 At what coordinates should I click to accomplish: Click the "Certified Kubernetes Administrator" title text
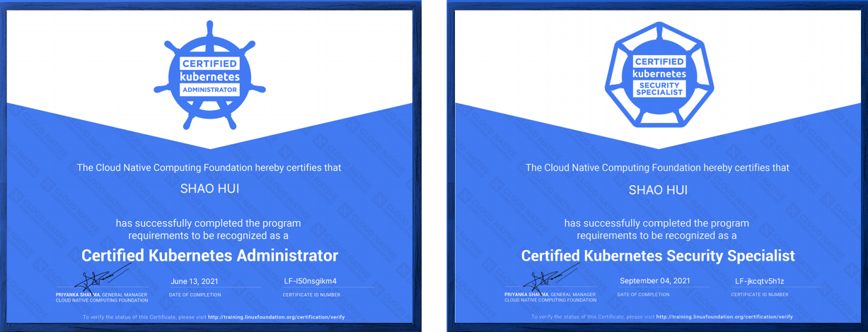click(x=209, y=255)
